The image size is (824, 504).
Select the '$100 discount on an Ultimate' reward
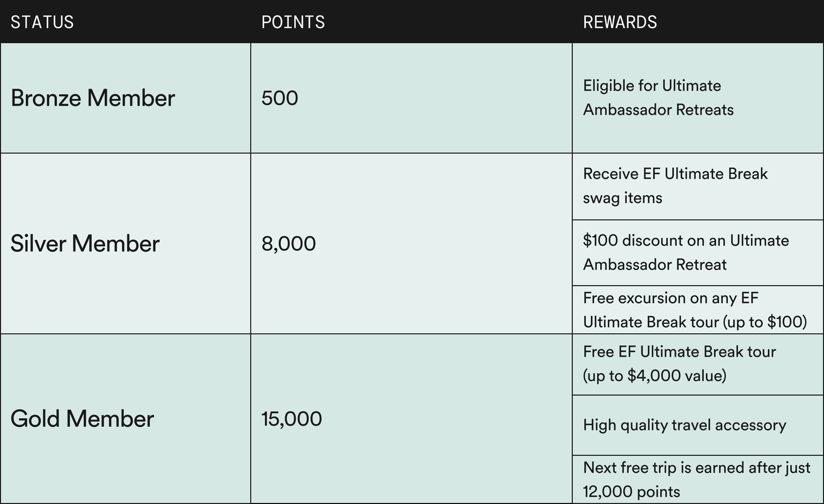click(686, 240)
